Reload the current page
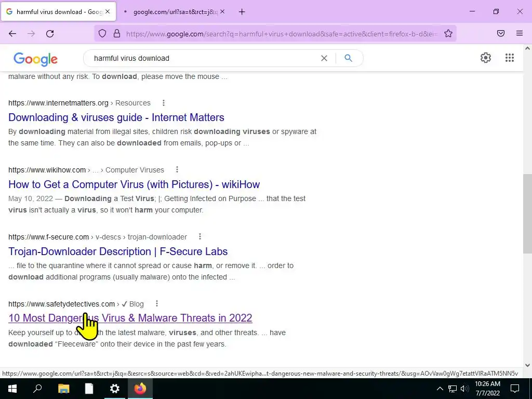 tap(50, 34)
